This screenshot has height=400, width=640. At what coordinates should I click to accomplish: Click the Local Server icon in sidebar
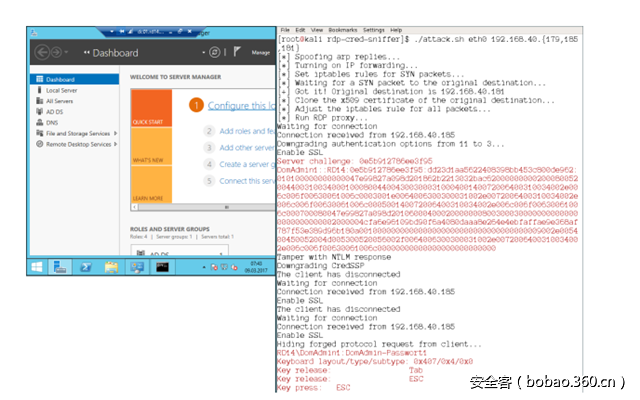[x=40, y=90]
